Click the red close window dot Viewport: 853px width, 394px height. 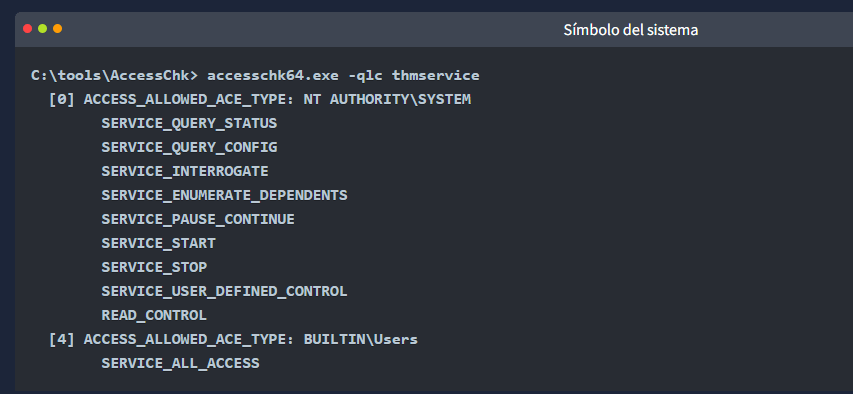pos(28,29)
